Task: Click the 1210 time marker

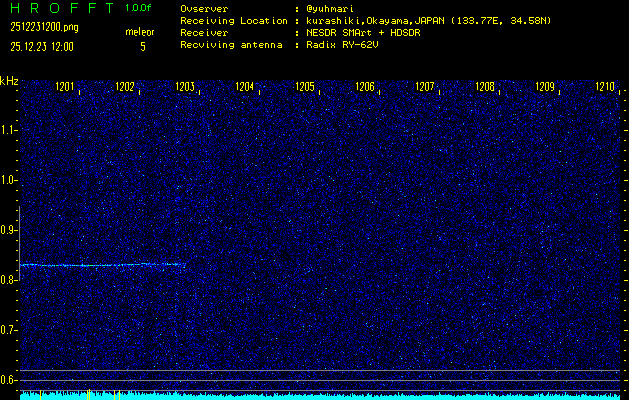Action: pyautogui.click(x=605, y=88)
